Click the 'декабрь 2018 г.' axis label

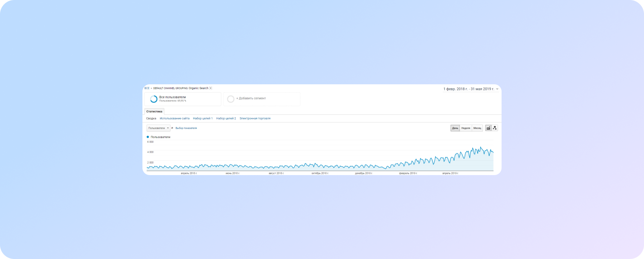pos(364,173)
